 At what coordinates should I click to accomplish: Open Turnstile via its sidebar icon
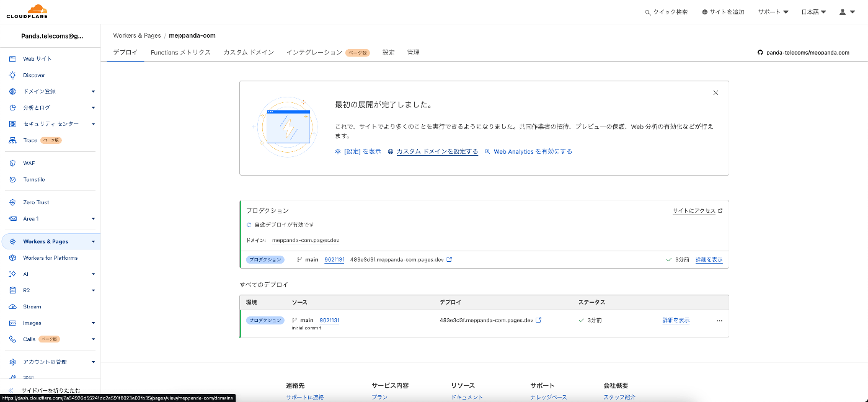(12, 179)
